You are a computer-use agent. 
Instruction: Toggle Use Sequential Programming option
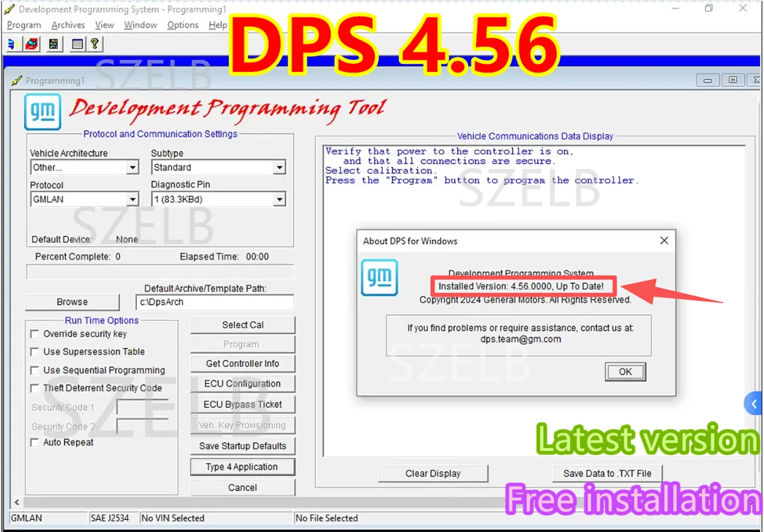(x=35, y=371)
